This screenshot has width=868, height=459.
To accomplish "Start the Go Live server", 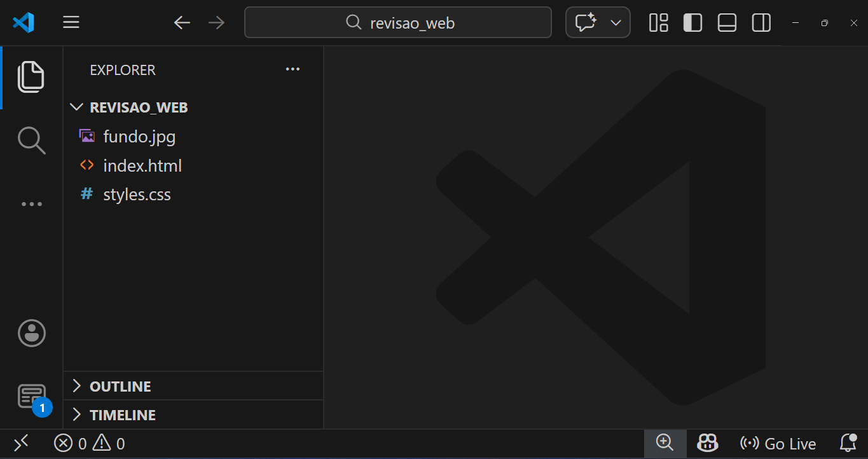I will pyautogui.click(x=777, y=443).
